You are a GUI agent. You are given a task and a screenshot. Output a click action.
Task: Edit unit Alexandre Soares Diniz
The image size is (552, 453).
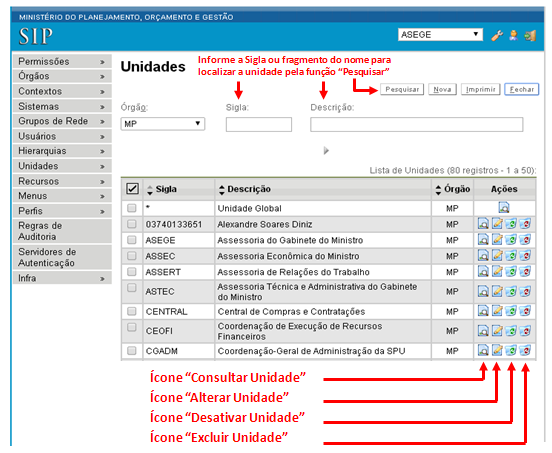[x=497, y=224]
